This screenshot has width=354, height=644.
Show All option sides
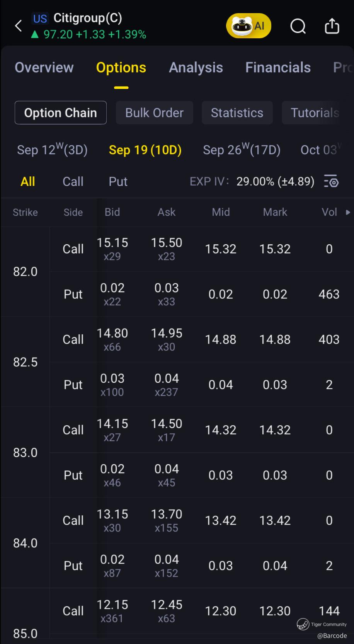click(28, 181)
